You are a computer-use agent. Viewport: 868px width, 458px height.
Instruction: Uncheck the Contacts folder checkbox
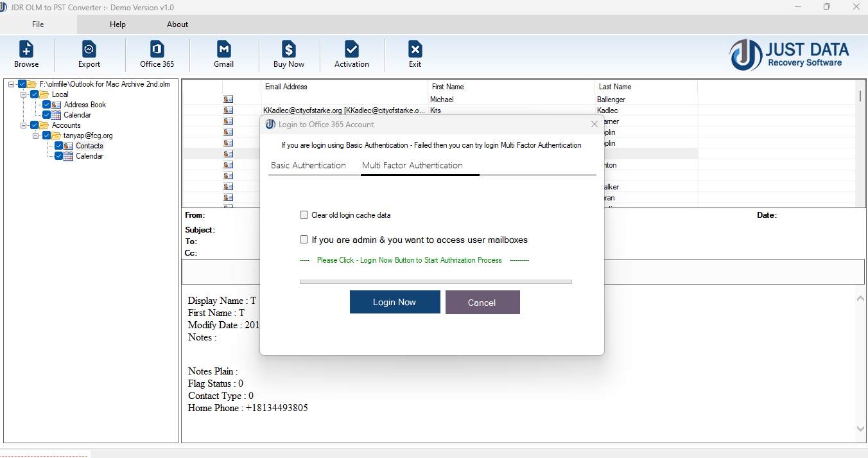(59, 146)
